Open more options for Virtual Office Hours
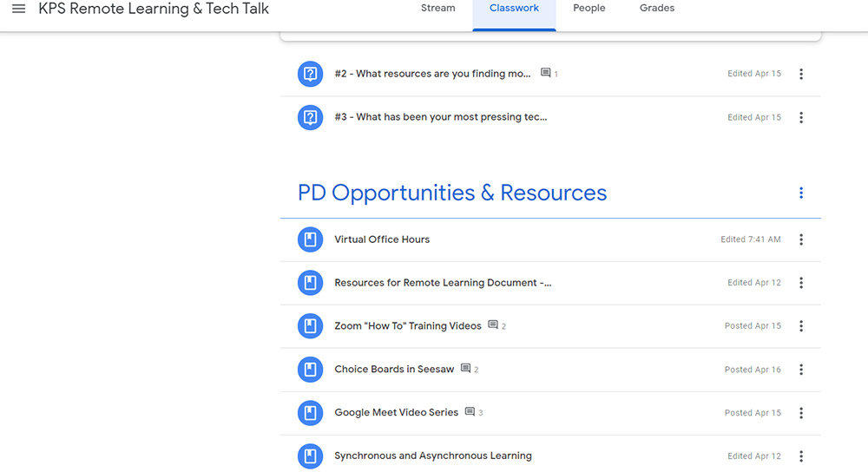The image size is (868, 472). [801, 239]
